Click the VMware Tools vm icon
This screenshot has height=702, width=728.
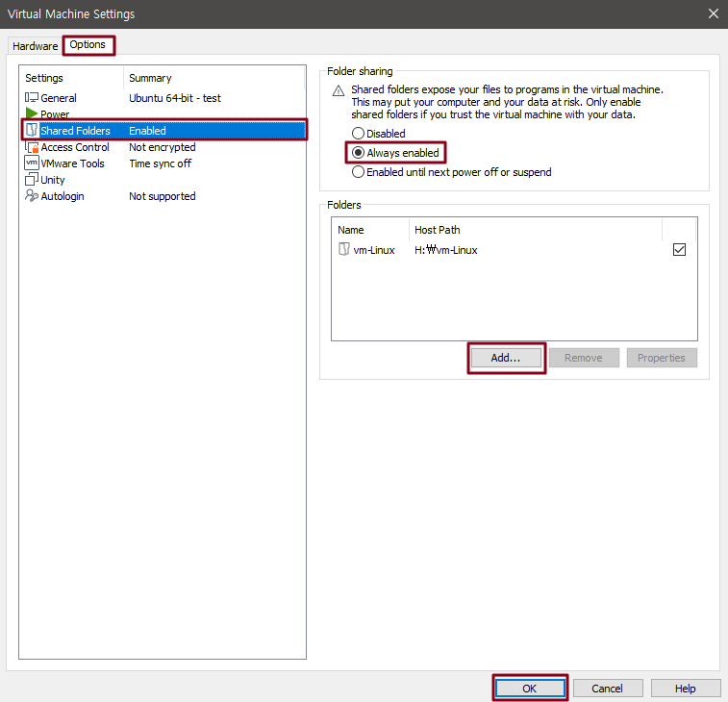(x=32, y=163)
